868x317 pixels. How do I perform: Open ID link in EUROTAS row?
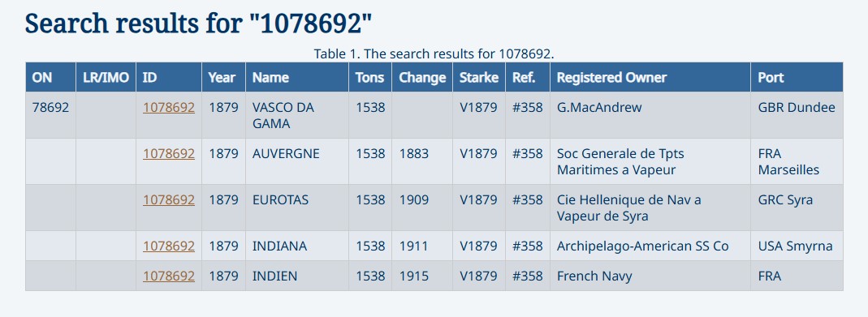coord(169,200)
